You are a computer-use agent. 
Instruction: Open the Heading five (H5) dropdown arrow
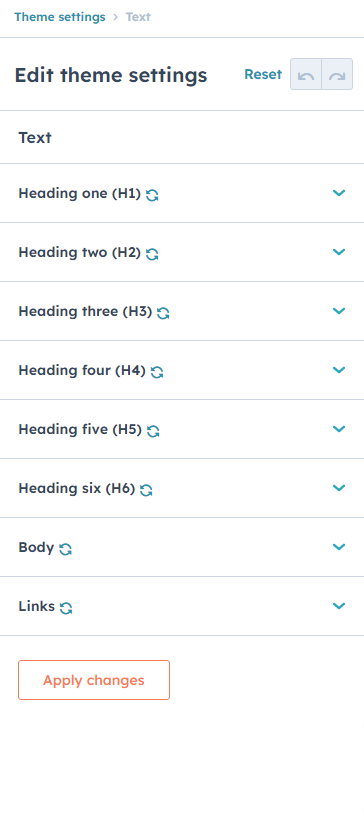tap(339, 428)
